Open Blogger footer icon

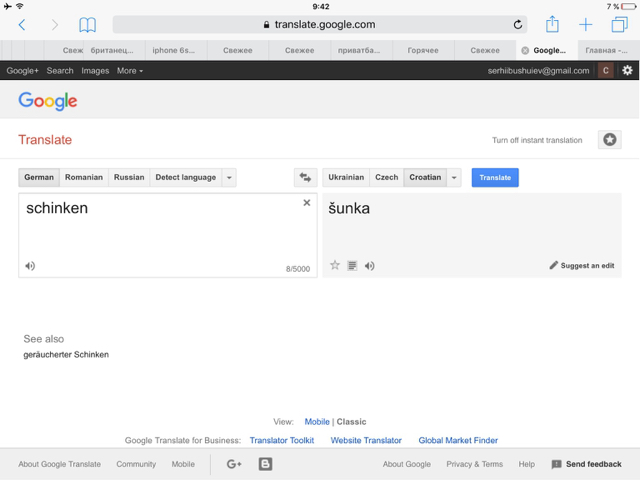[x=265, y=464]
